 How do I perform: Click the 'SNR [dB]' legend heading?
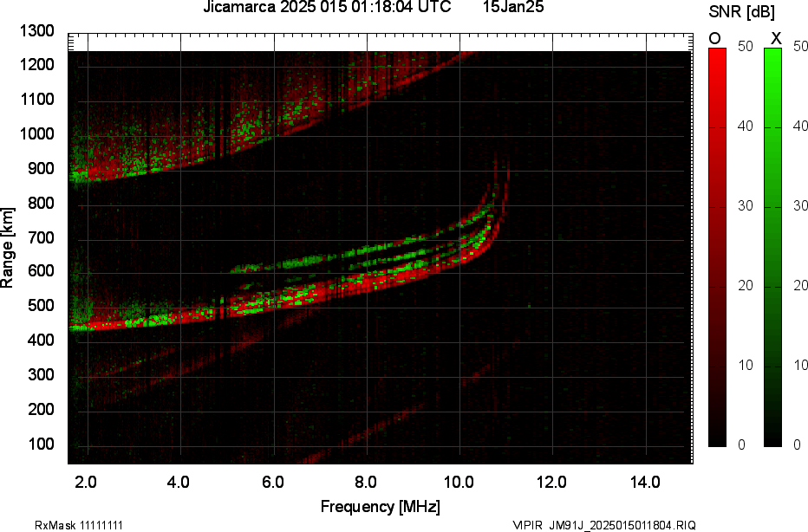[x=741, y=12]
